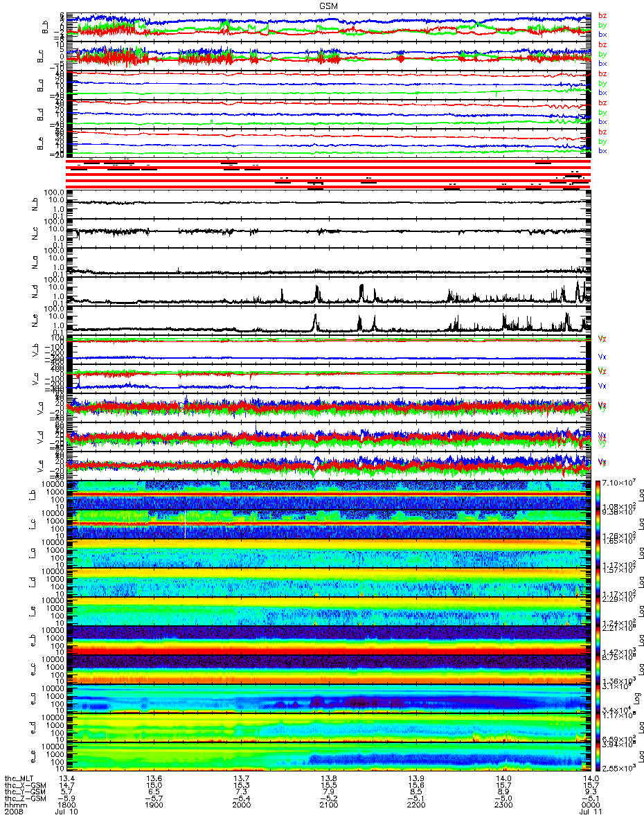Click the 2300 time tick label
Screen dimensions: 644x831
tap(502, 805)
